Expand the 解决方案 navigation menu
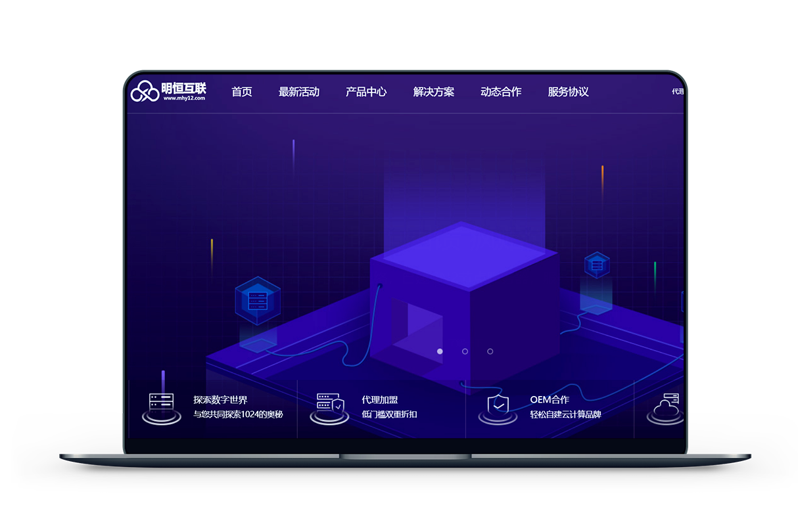The image size is (798, 532). (434, 92)
